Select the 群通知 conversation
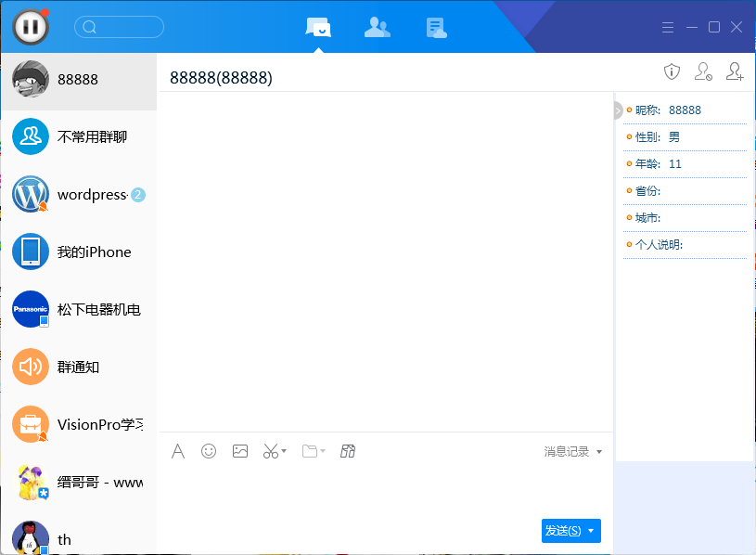The image size is (756, 555). pyautogui.click(x=79, y=367)
